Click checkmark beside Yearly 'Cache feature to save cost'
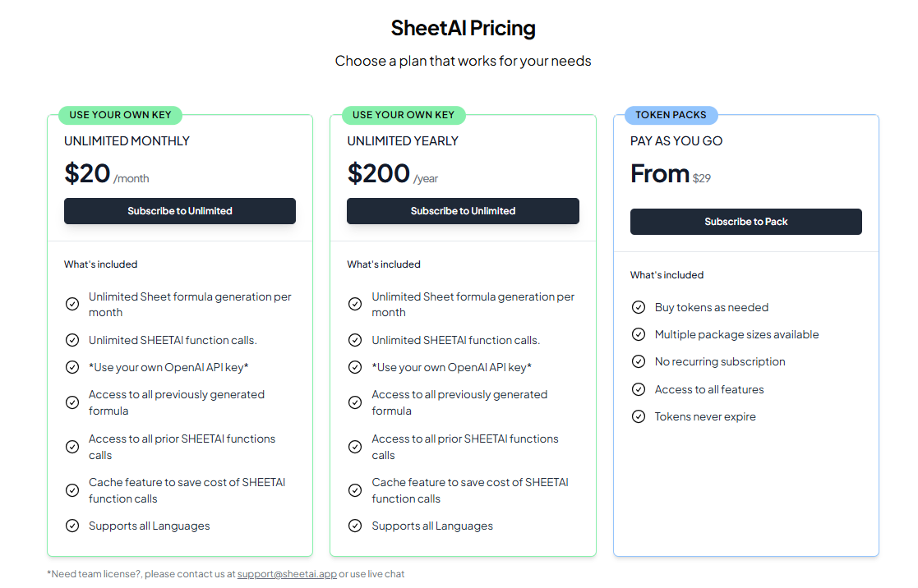The image size is (918, 588). coord(355,490)
